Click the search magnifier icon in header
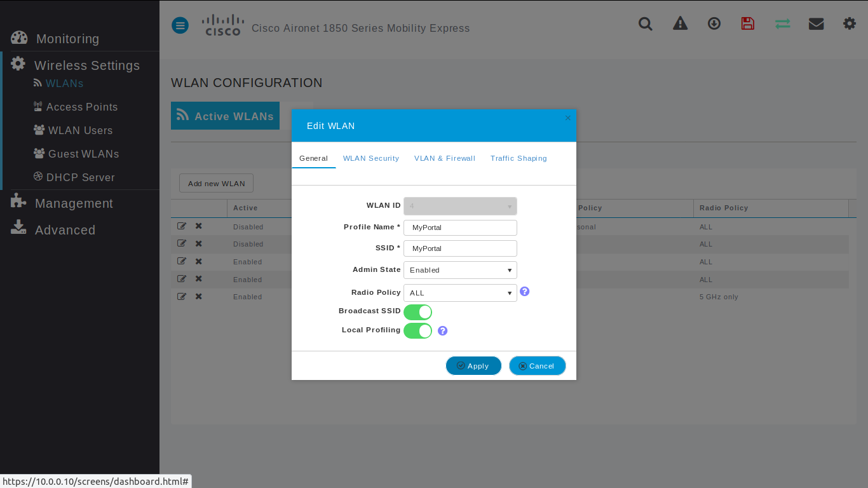This screenshot has height=488, width=868. click(x=646, y=24)
